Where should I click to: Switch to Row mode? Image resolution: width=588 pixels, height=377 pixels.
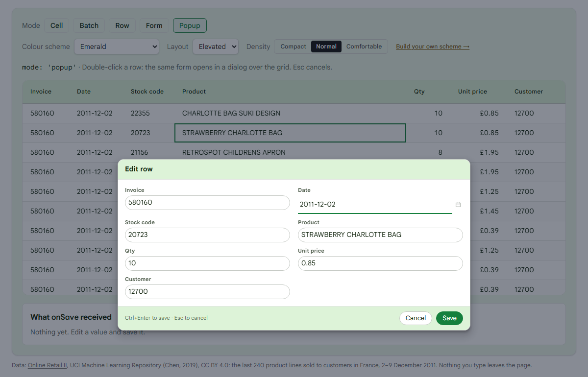(122, 25)
